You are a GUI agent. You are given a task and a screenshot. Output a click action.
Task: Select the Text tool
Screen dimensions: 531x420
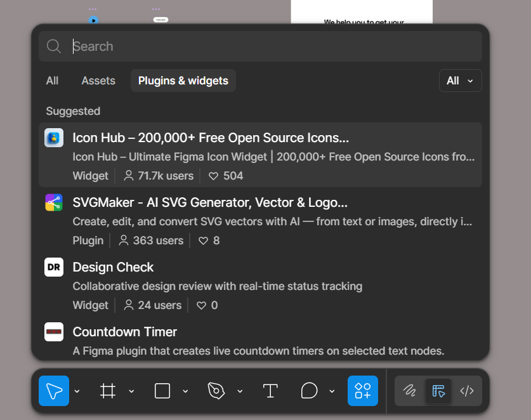click(270, 391)
